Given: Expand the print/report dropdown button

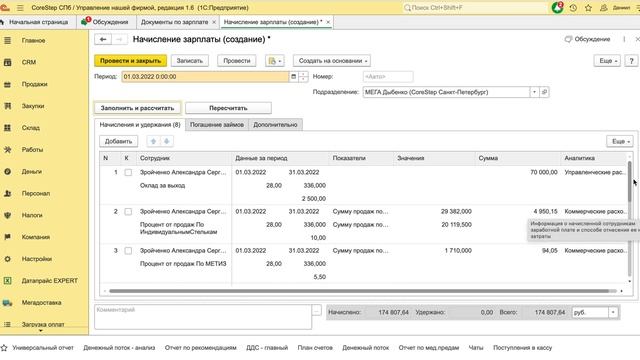Looking at the screenshot, I should click(275, 60).
